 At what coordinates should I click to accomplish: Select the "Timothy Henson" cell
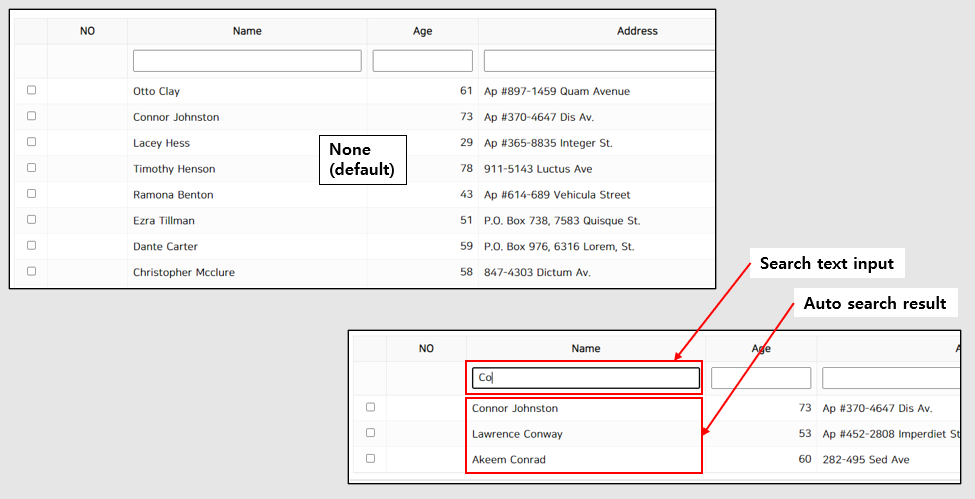click(x=174, y=169)
